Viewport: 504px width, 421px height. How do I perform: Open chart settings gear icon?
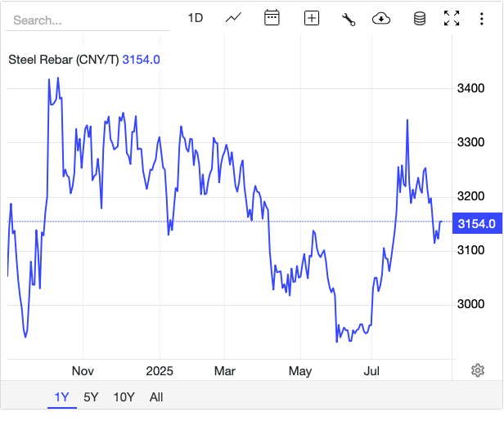478,370
